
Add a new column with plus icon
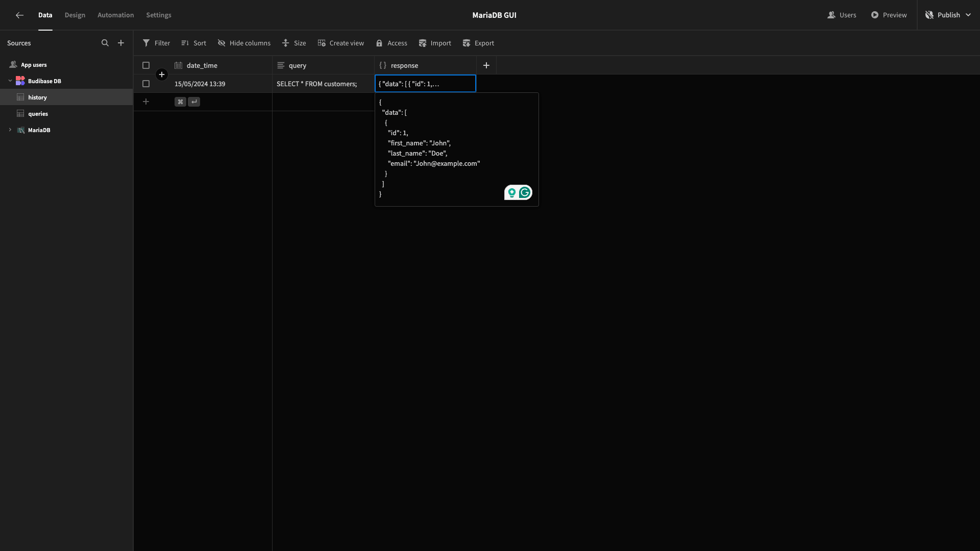486,65
